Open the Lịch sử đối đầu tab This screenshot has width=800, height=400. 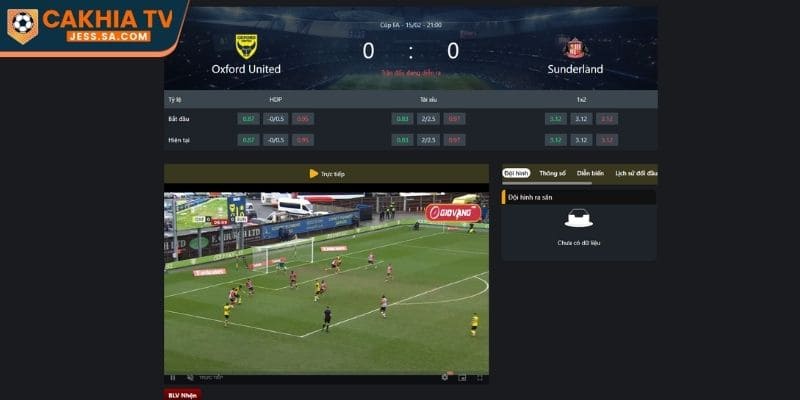637,173
